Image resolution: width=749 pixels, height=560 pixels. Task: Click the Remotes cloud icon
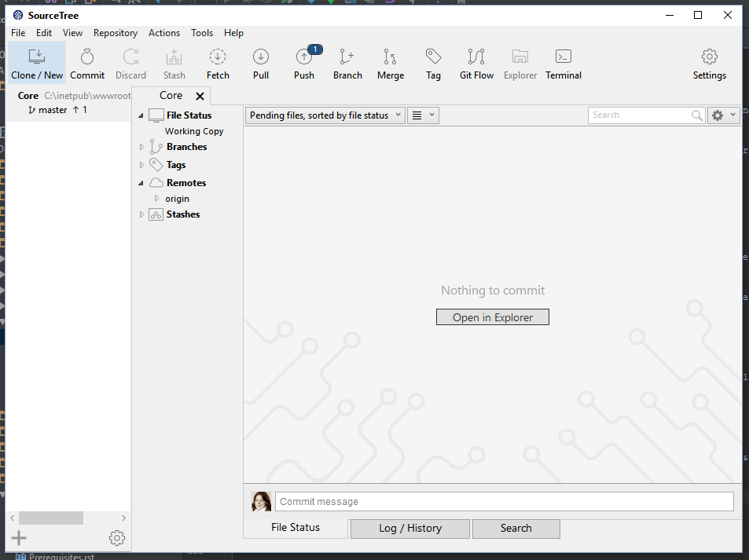coord(156,183)
